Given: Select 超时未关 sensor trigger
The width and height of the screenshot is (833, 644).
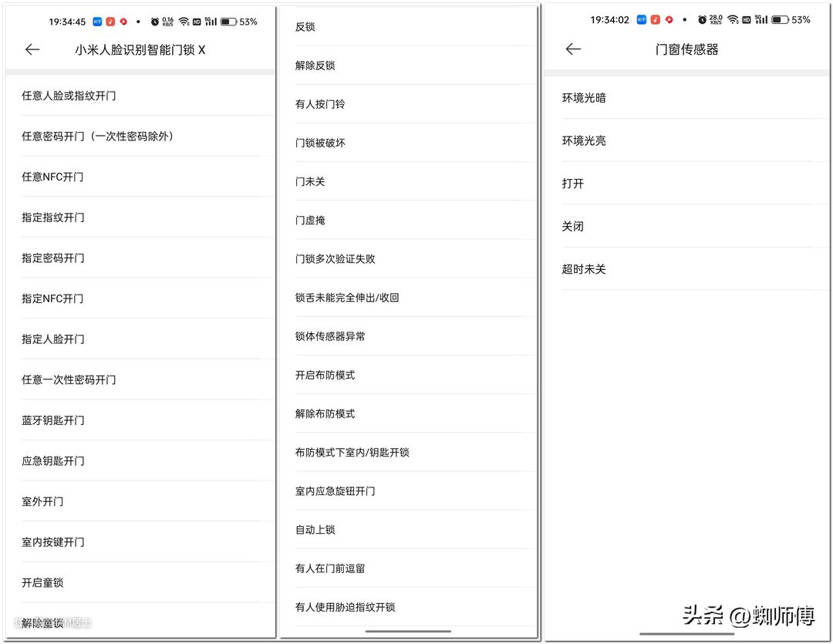Looking at the screenshot, I should point(687,269).
